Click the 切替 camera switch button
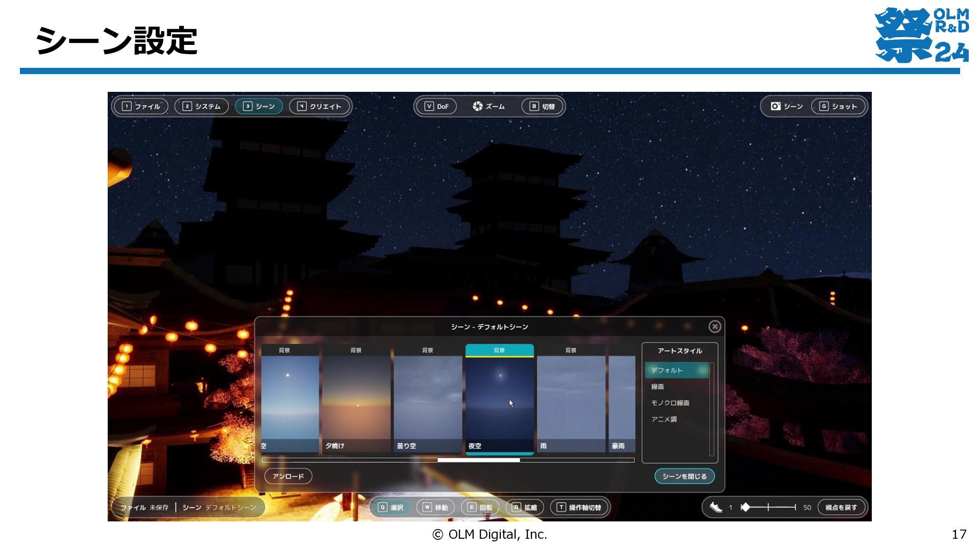Viewport: 980px width, 551px height. pyautogui.click(x=542, y=106)
